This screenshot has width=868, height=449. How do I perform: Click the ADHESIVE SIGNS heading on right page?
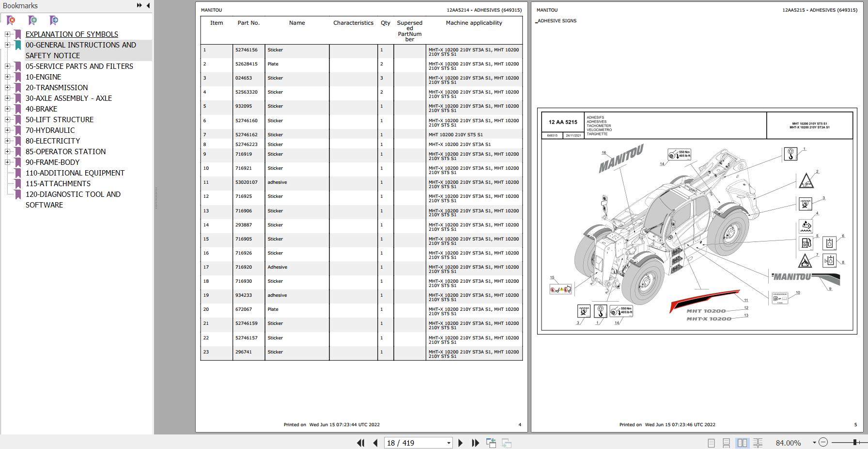[557, 21]
